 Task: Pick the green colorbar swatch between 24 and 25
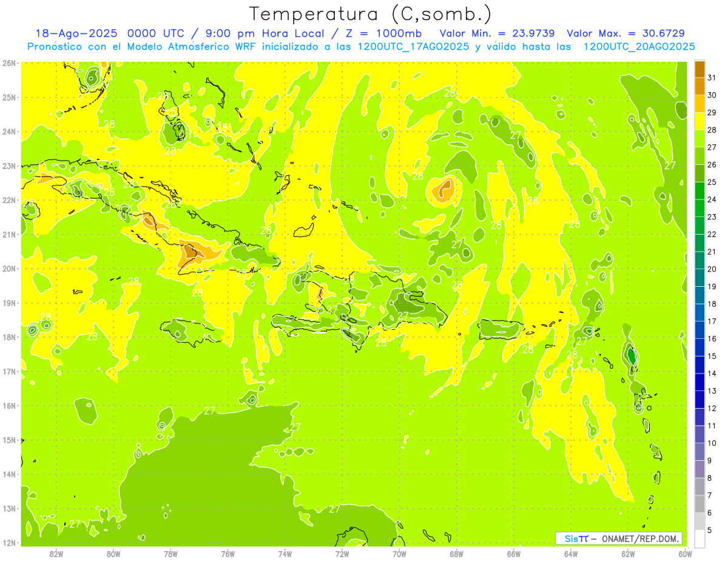pos(699,190)
